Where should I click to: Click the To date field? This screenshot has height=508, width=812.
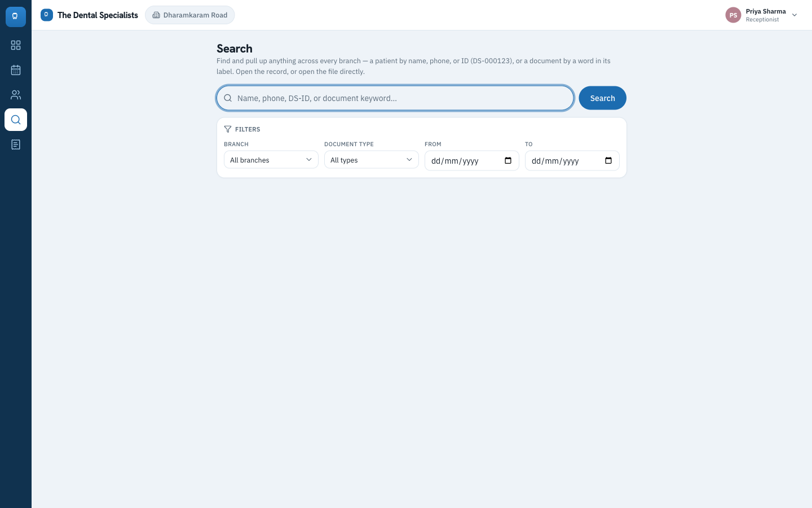point(572,160)
